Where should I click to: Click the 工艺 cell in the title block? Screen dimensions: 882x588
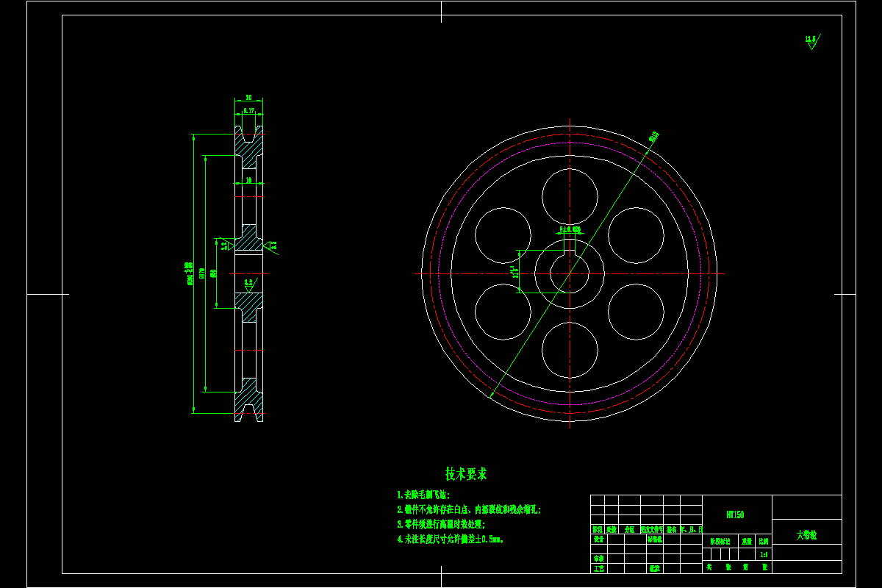click(x=598, y=568)
